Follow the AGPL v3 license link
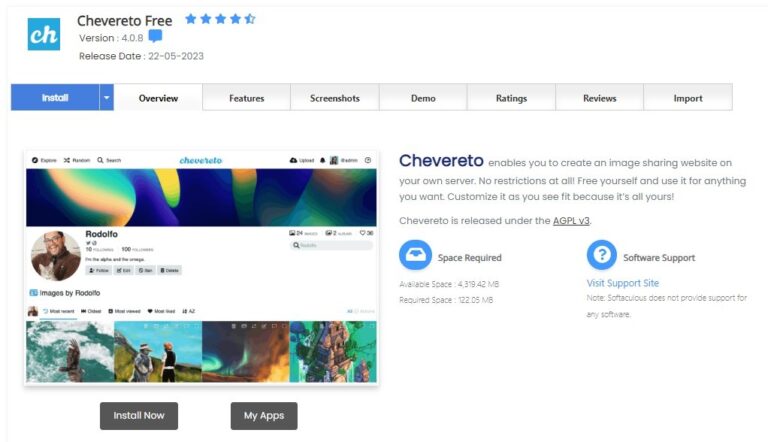The width and height of the screenshot is (768, 442). coord(571,221)
